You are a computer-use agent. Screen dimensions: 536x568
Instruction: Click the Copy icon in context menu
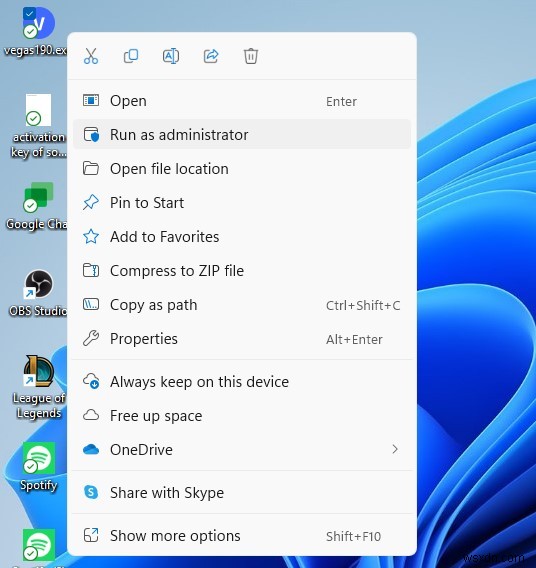(131, 56)
